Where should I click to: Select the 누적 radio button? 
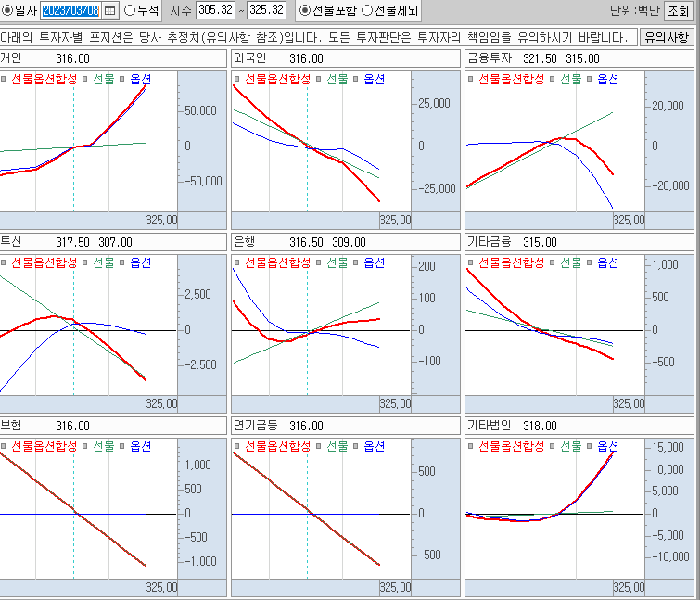(x=129, y=10)
